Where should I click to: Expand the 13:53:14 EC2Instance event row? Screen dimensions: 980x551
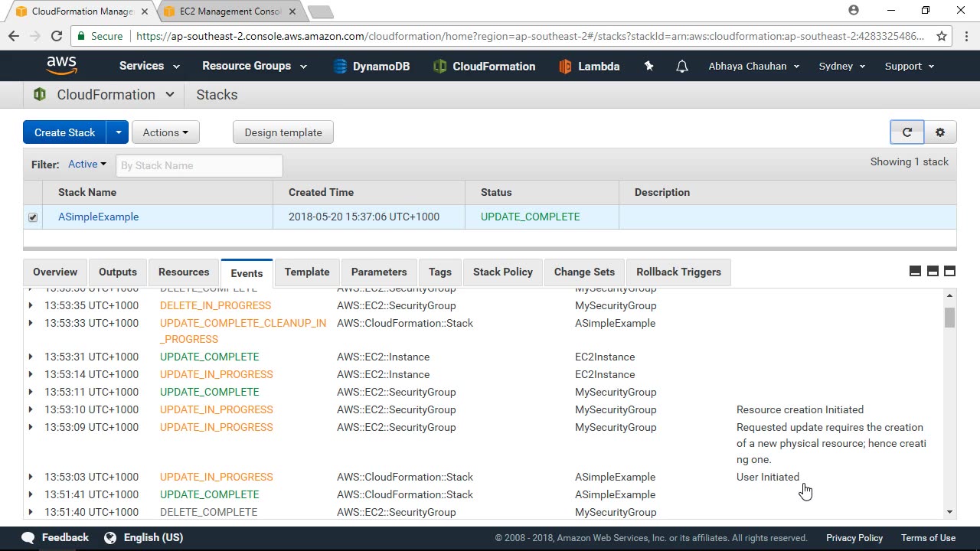point(31,374)
